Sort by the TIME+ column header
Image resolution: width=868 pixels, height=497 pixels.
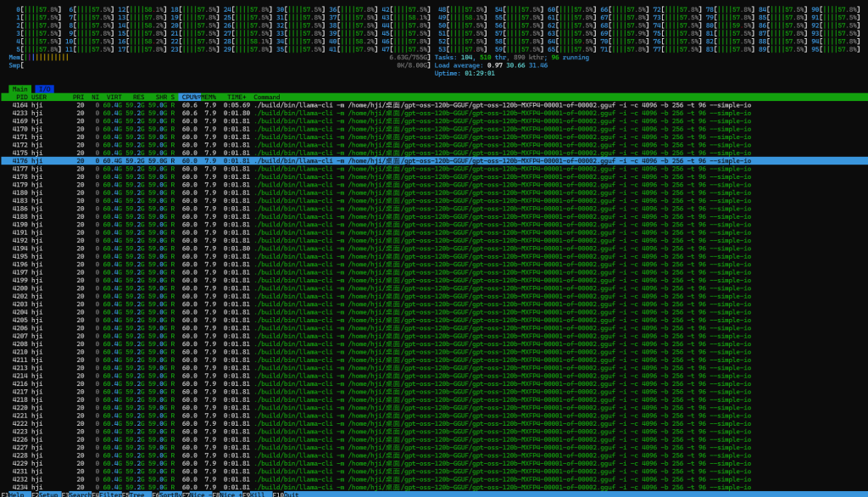tap(236, 97)
